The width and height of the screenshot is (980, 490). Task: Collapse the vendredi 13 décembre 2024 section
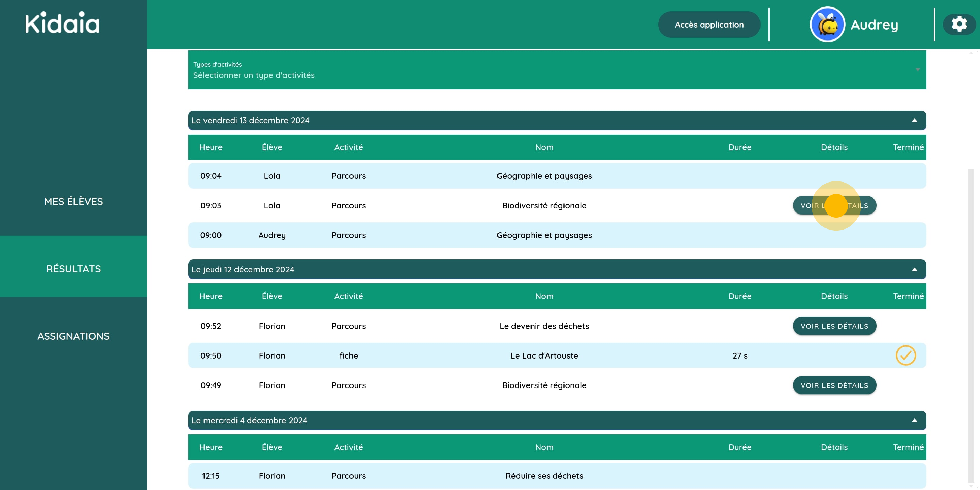(x=914, y=120)
